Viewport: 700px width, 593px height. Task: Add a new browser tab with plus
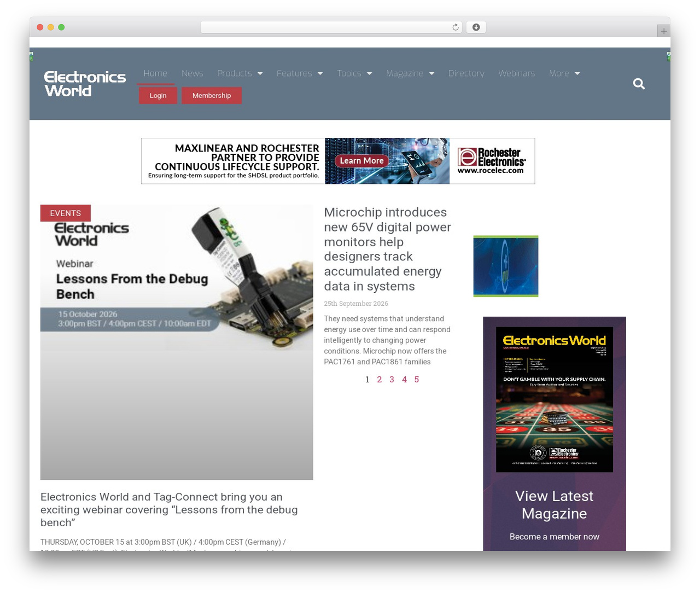[x=663, y=31]
